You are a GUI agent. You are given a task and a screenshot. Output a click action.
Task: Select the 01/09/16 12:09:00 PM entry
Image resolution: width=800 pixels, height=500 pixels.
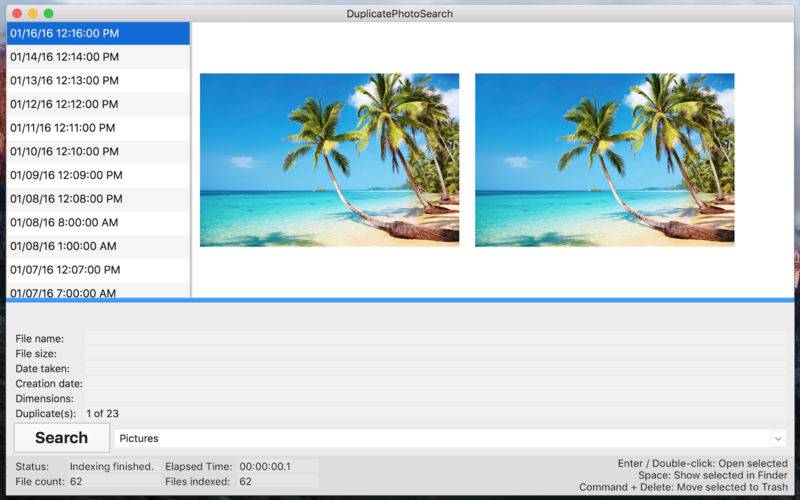point(98,175)
